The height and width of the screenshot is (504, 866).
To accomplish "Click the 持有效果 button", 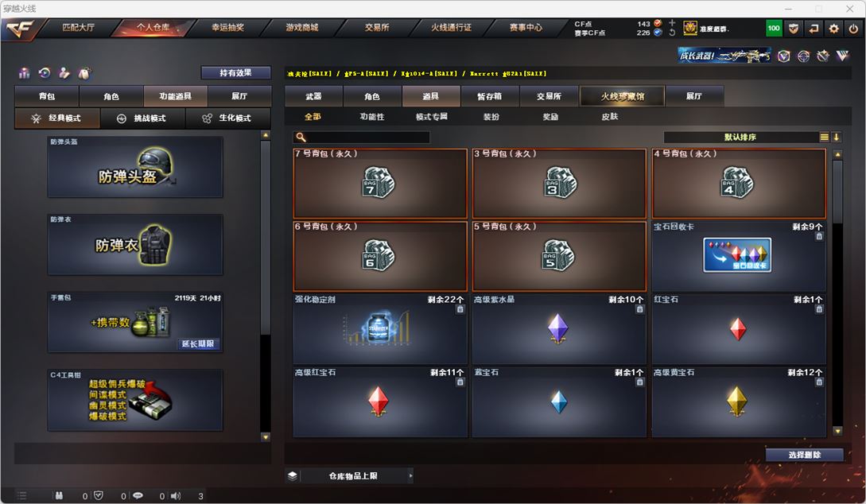I will tap(236, 72).
